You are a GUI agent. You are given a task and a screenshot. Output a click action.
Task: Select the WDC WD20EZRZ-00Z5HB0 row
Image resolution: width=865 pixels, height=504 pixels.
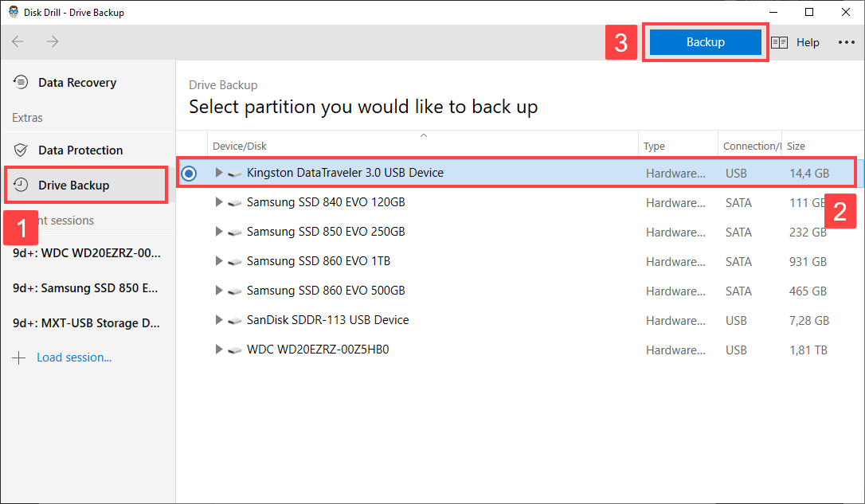[x=519, y=350]
